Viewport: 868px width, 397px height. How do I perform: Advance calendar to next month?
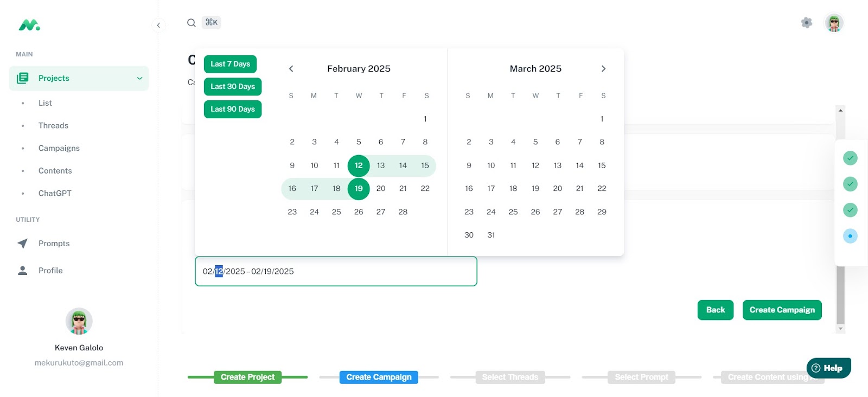point(603,69)
